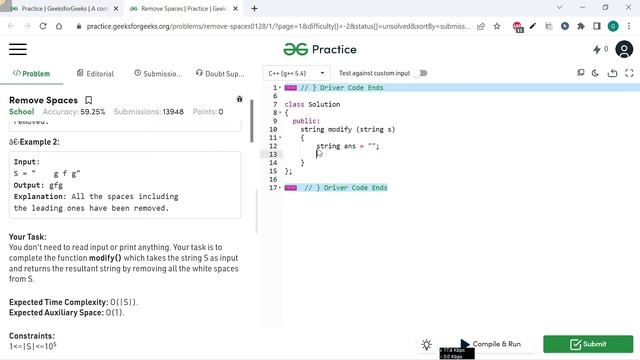Open browser extensions puzzle icon
Viewport: 640px width, 360px height.
(581, 26)
